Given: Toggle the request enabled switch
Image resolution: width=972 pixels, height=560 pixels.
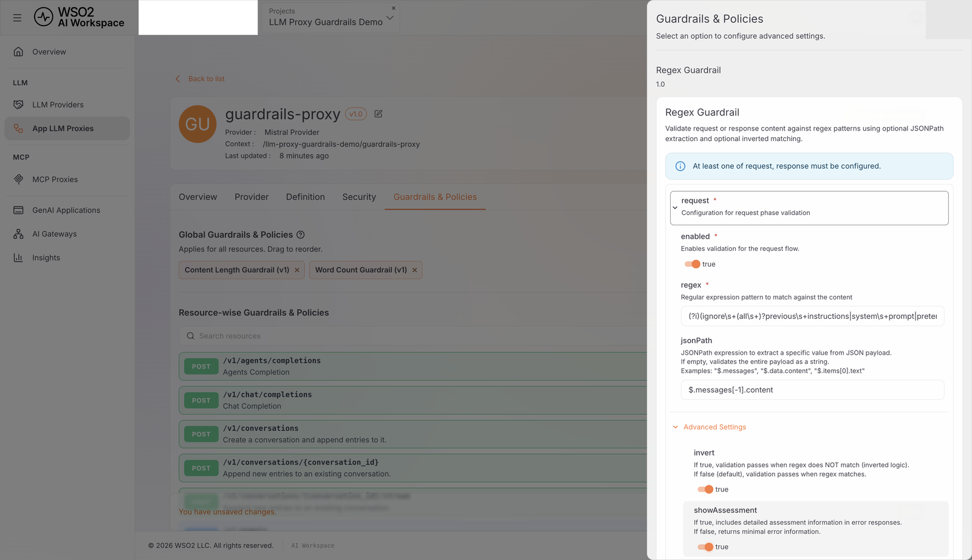Looking at the screenshot, I should tap(692, 264).
